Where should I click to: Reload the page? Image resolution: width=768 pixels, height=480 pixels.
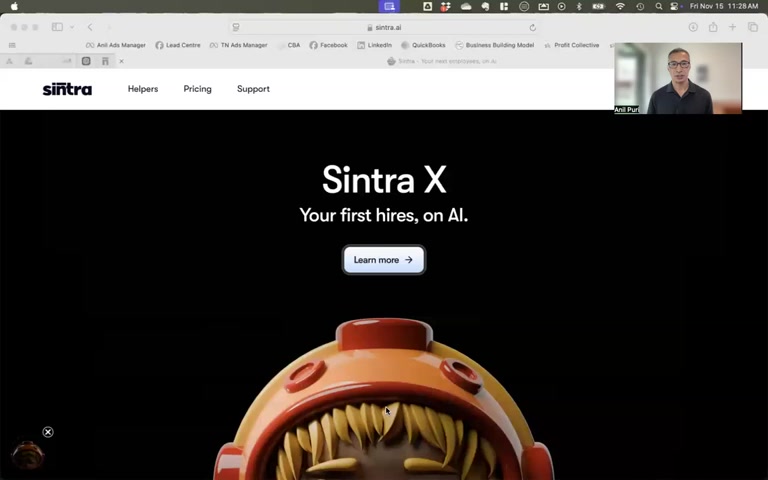click(532, 27)
